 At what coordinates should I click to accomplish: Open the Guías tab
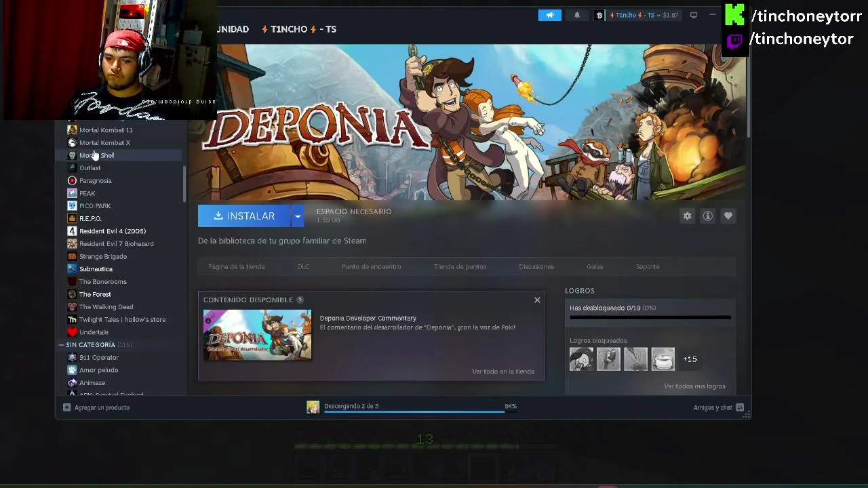coord(595,266)
